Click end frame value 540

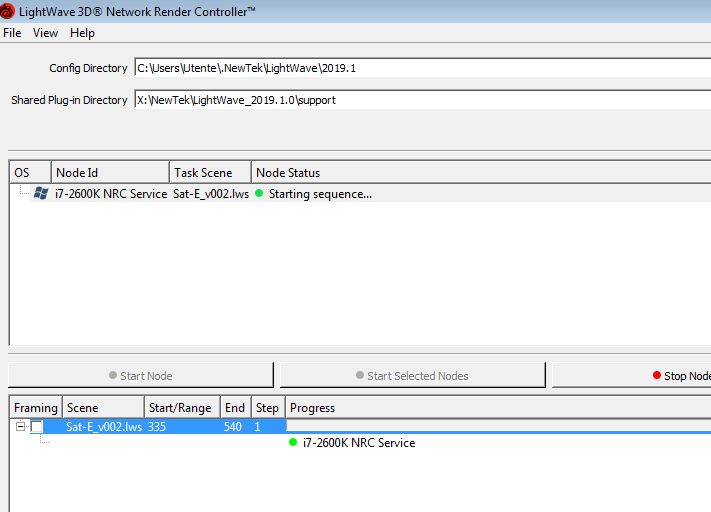[x=233, y=427]
